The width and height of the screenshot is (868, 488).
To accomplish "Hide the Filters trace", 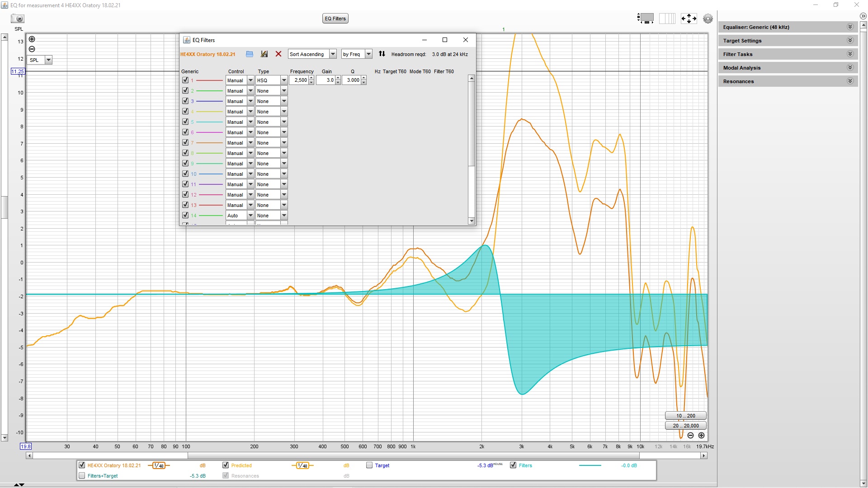I will (x=513, y=465).
